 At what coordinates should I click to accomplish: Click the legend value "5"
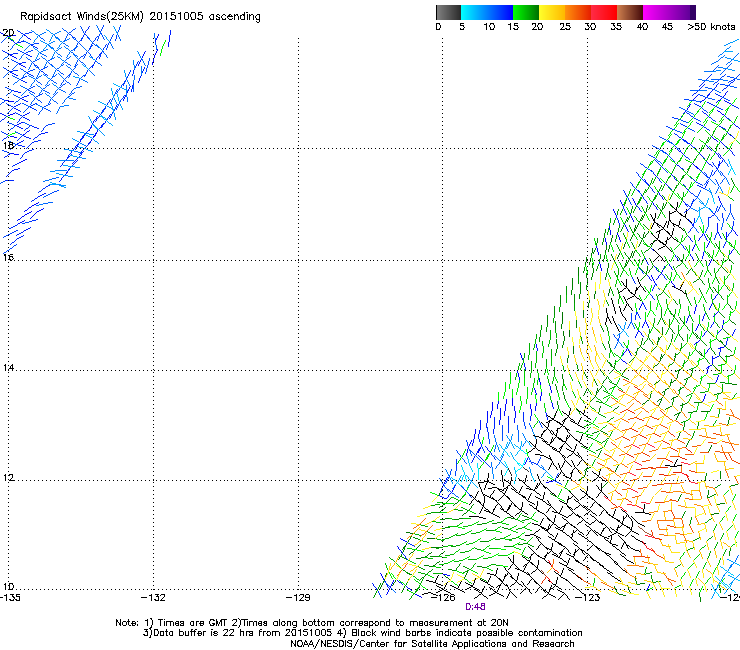point(462,27)
